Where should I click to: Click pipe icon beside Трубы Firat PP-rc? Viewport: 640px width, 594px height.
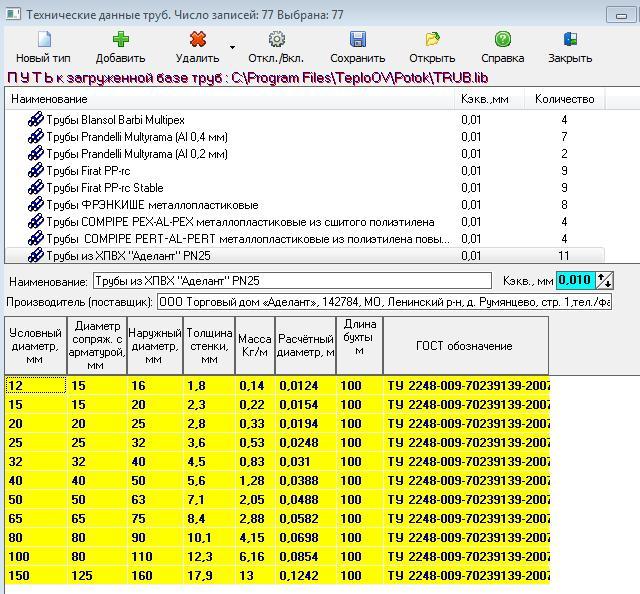(36, 171)
